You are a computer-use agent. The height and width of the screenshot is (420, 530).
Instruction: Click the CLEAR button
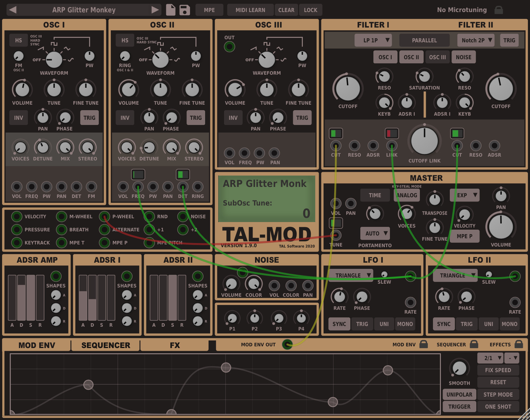click(286, 10)
